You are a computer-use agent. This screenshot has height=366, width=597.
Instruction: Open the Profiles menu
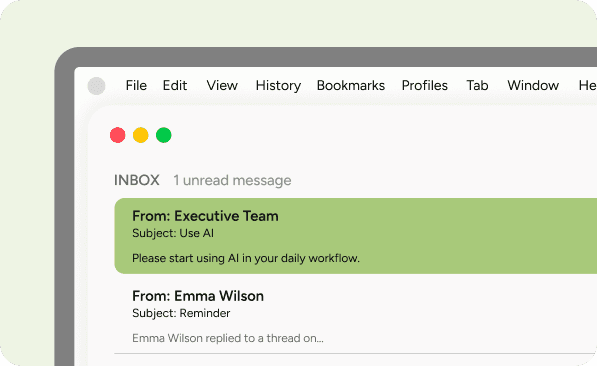pos(425,85)
